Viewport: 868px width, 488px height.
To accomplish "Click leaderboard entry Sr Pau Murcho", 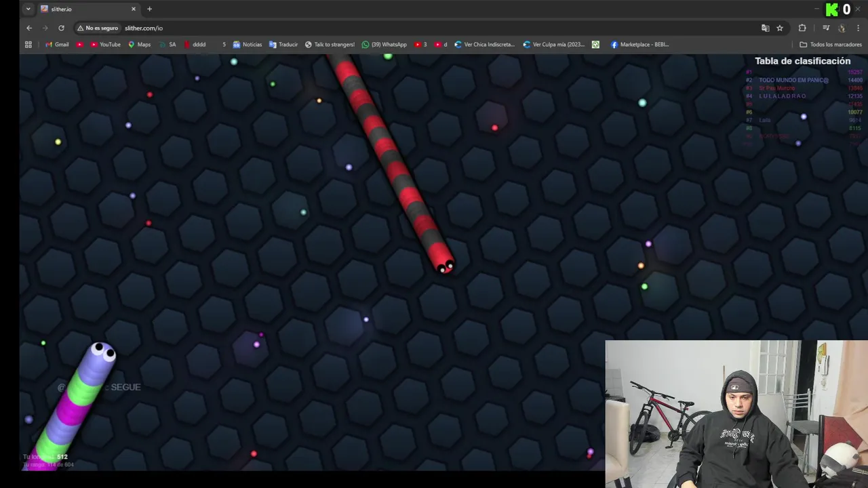I will (776, 88).
